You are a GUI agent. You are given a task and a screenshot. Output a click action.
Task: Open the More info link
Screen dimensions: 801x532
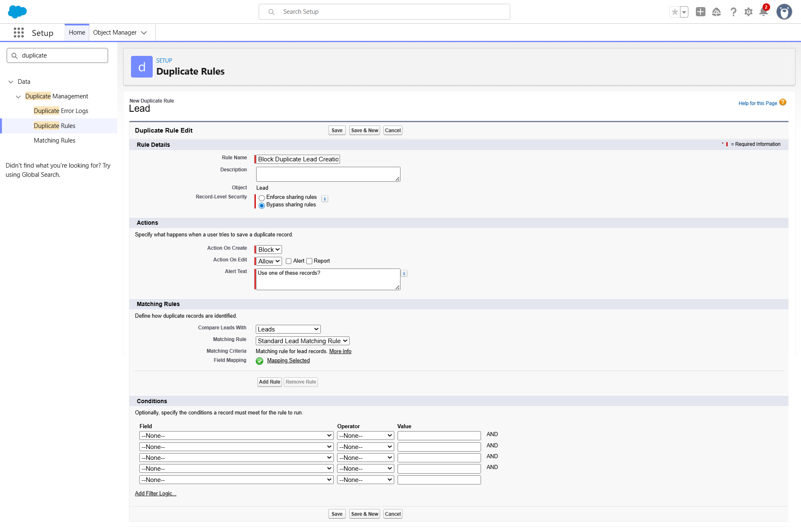340,351
